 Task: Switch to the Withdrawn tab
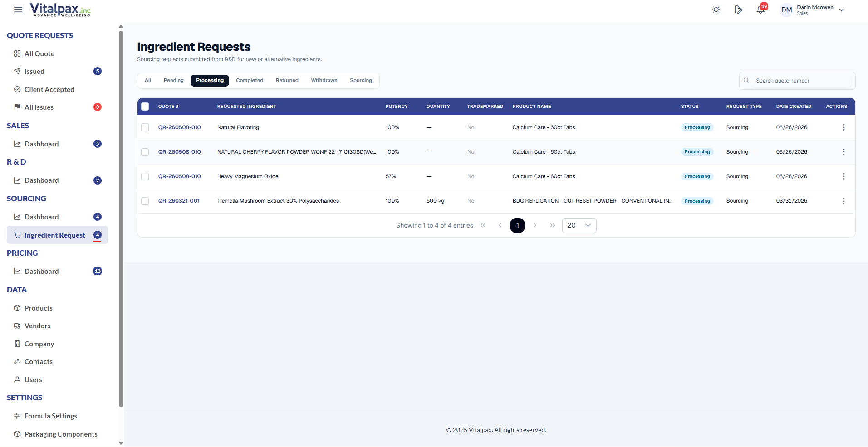324,80
